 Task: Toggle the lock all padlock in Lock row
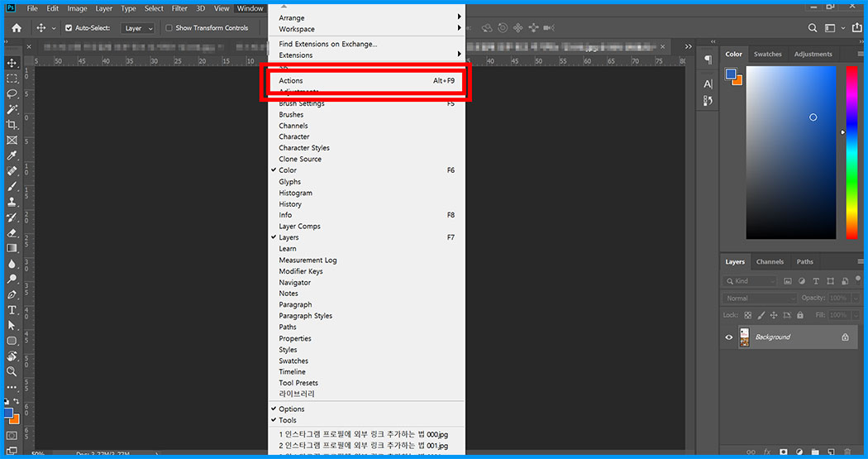pos(800,315)
